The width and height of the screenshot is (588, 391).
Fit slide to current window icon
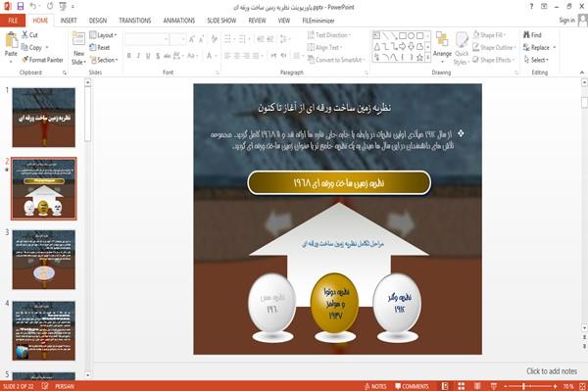click(x=582, y=386)
